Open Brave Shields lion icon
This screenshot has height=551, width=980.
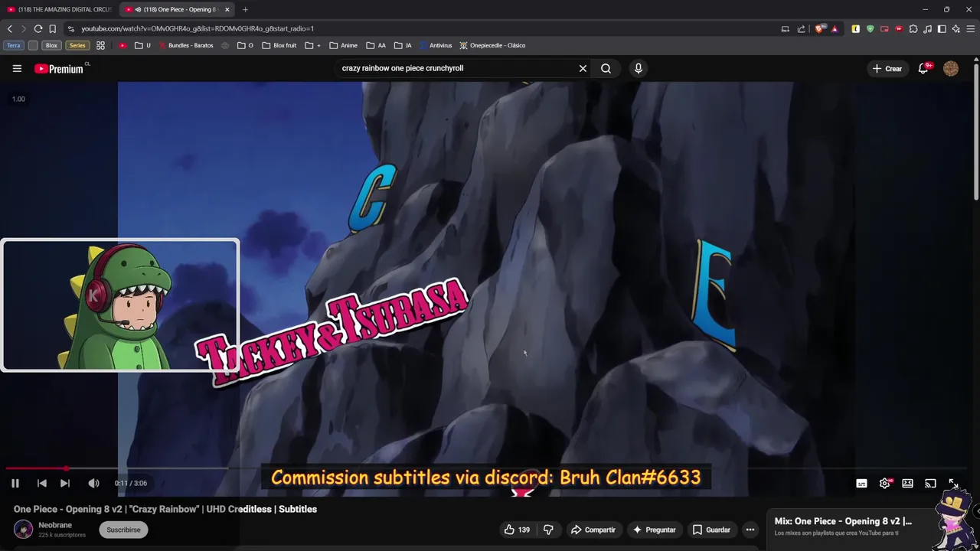coord(820,28)
